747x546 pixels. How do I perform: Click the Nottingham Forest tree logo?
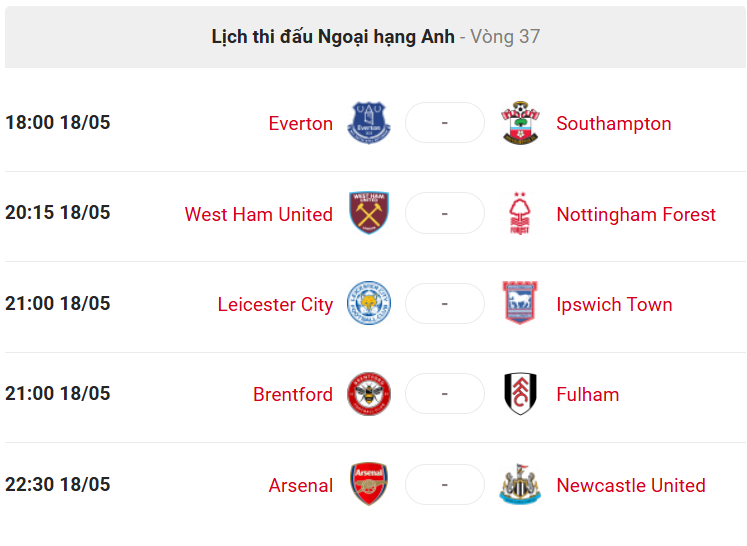tap(520, 213)
